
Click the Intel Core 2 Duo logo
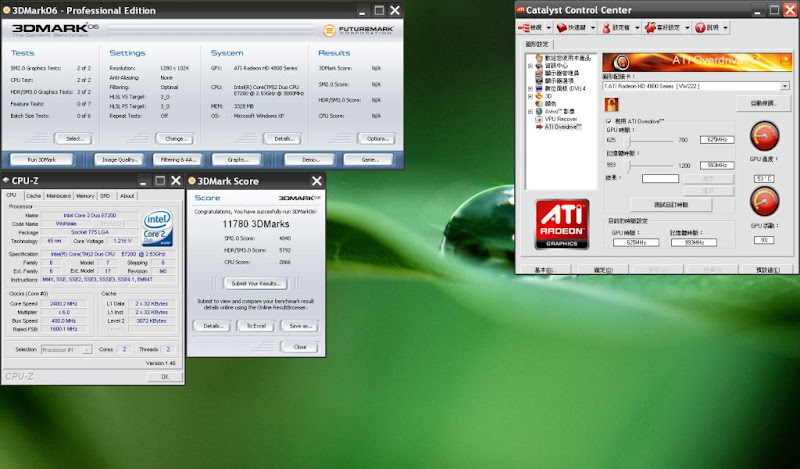pos(157,226)
